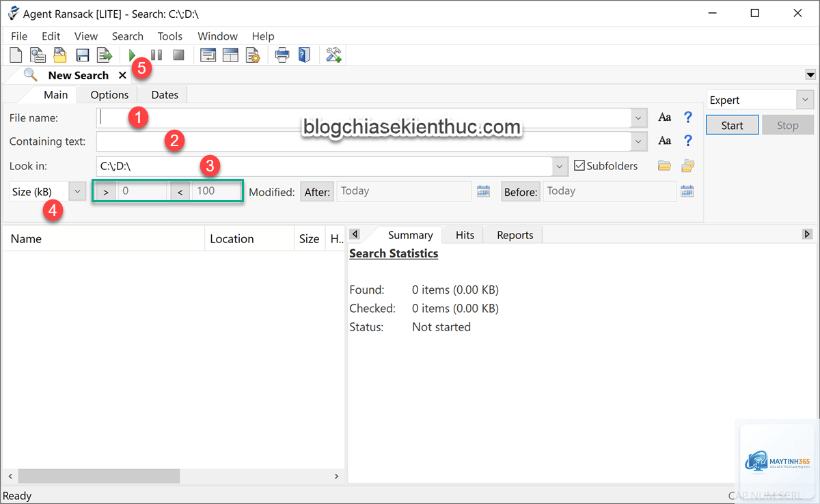This screenshot has height=504, width=820.
Task: Switch to the Hits tab
Action: tap(465, 235)
